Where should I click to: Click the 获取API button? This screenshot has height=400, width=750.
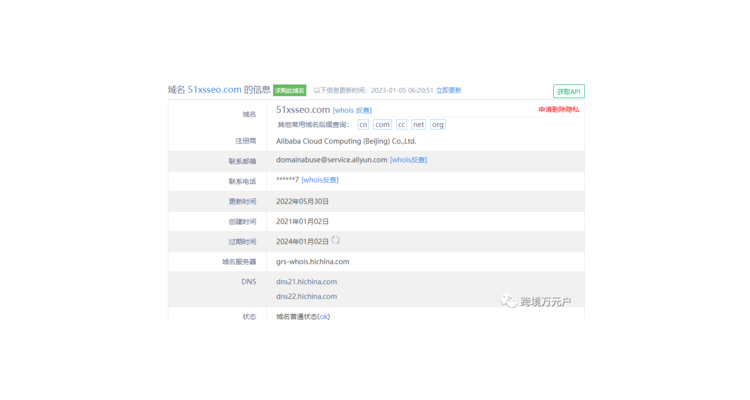point(569,91)
